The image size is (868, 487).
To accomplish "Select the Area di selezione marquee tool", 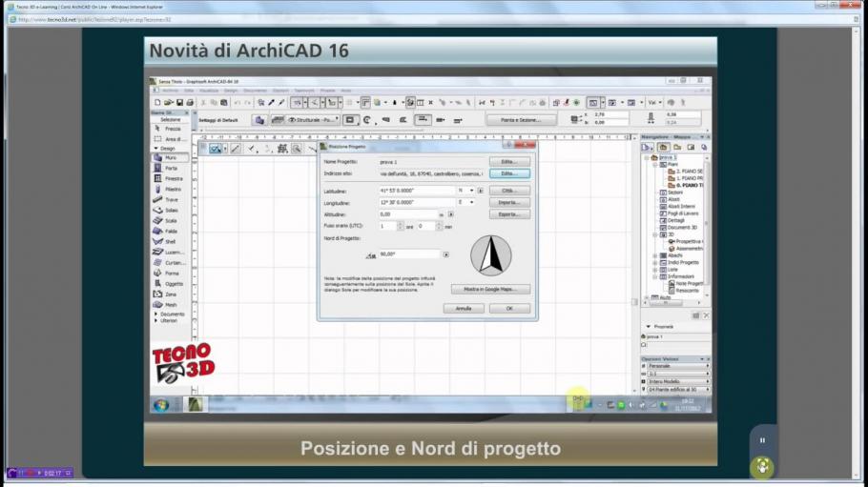I will coord(170,139).
